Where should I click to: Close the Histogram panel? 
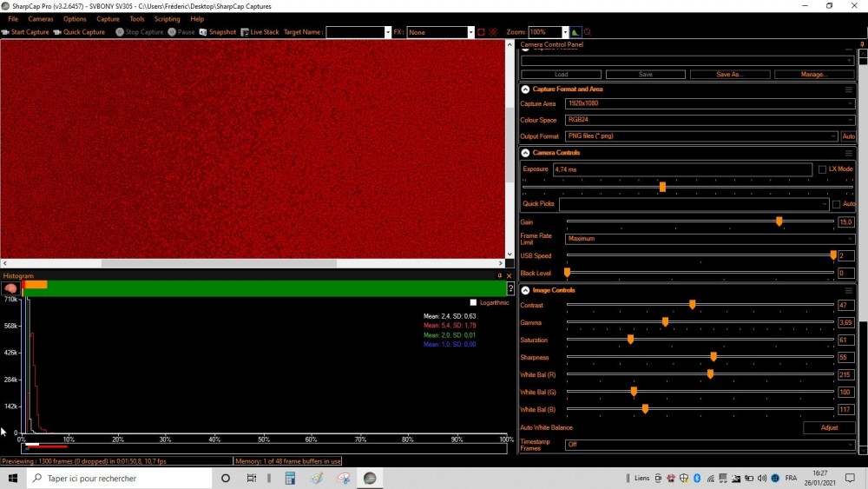click(510, 276)
